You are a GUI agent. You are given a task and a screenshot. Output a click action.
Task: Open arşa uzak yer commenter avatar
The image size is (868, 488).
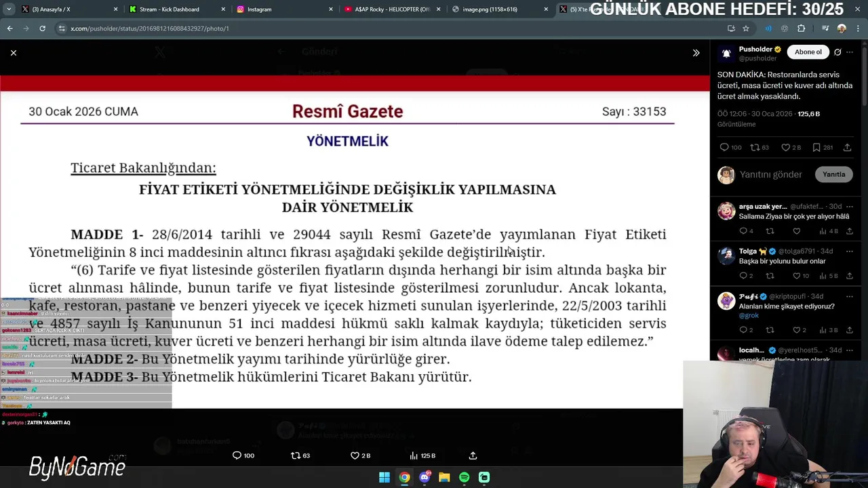(726, 211)
